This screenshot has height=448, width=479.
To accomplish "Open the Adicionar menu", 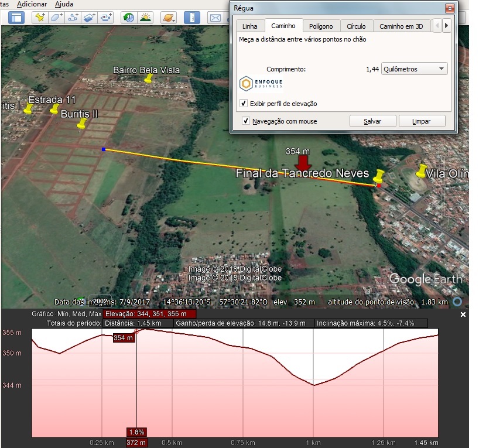I will [x=32, y=4].
